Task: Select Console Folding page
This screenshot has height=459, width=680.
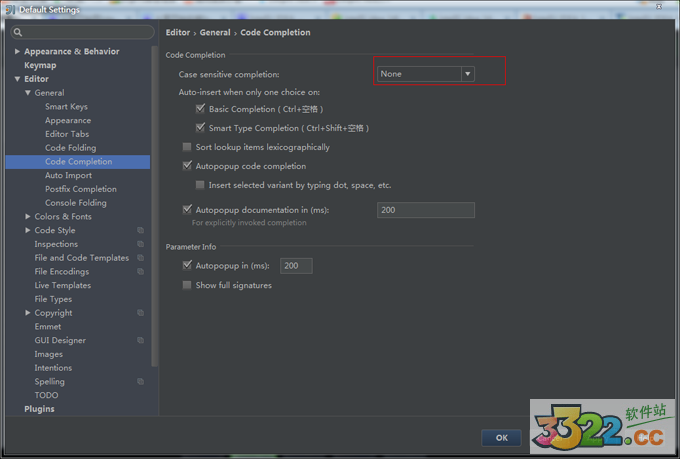Action: [x=76, y=203]
